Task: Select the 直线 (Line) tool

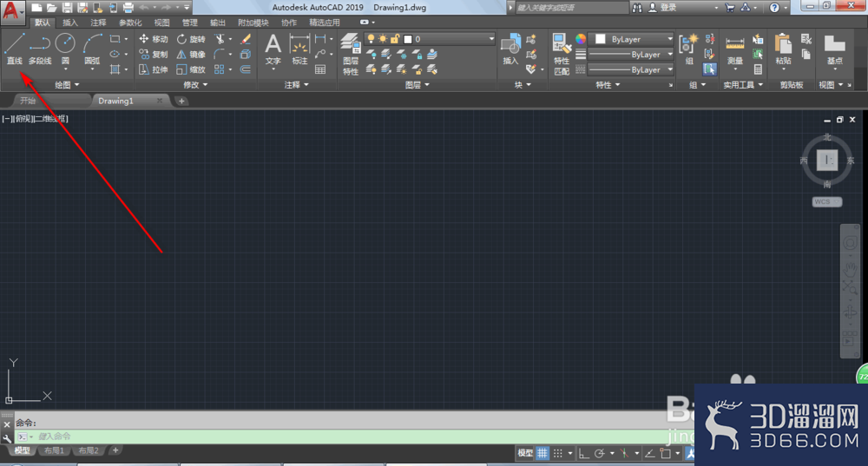Action: pyautogui.click(x=15, y=49)
